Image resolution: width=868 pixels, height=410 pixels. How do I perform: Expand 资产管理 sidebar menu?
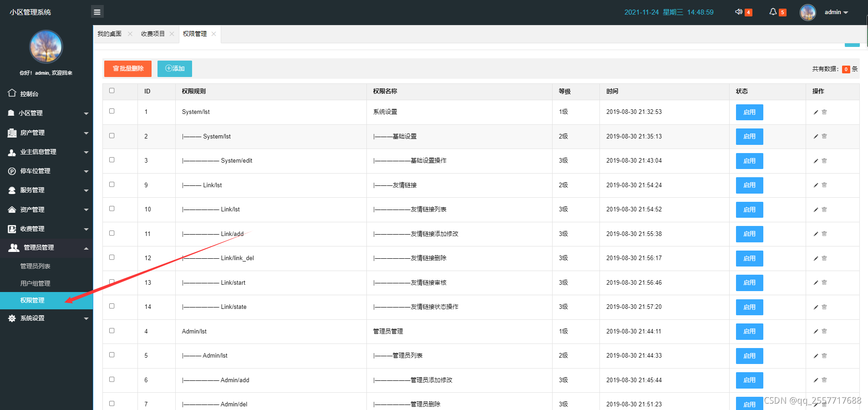[x=46, y=210]
